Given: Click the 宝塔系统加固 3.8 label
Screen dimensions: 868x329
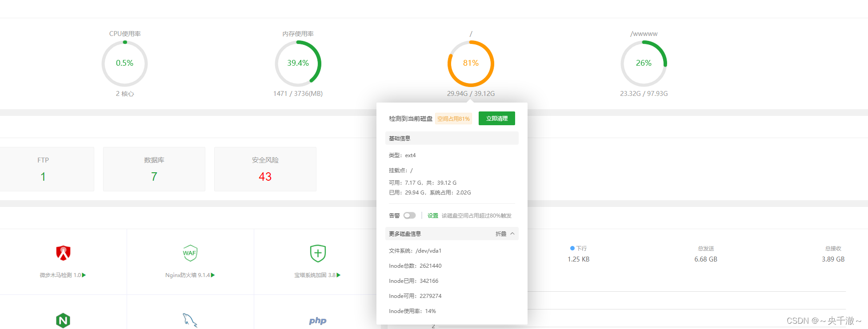Looking at the screenshot, I should click(x=315, y=275).
